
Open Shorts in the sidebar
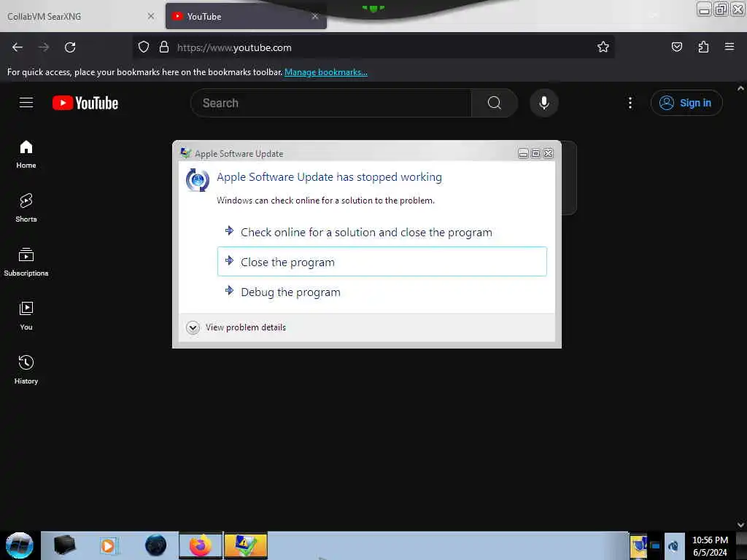(x=26, y=208)
